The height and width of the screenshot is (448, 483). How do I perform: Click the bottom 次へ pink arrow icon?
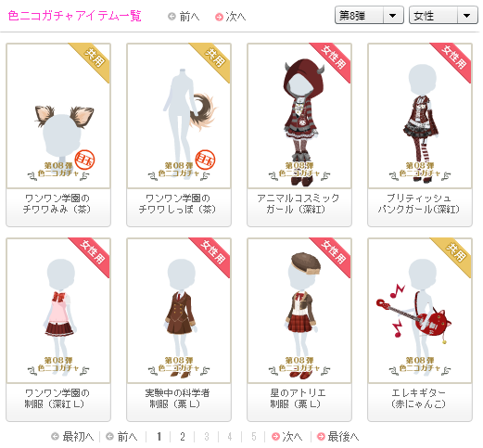pos(275,437)
